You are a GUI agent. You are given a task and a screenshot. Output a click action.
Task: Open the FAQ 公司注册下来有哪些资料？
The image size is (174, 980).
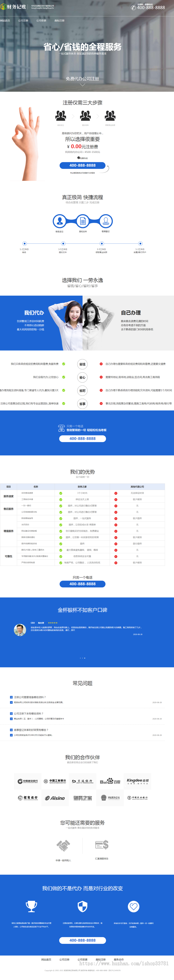(x=28, y=714)
